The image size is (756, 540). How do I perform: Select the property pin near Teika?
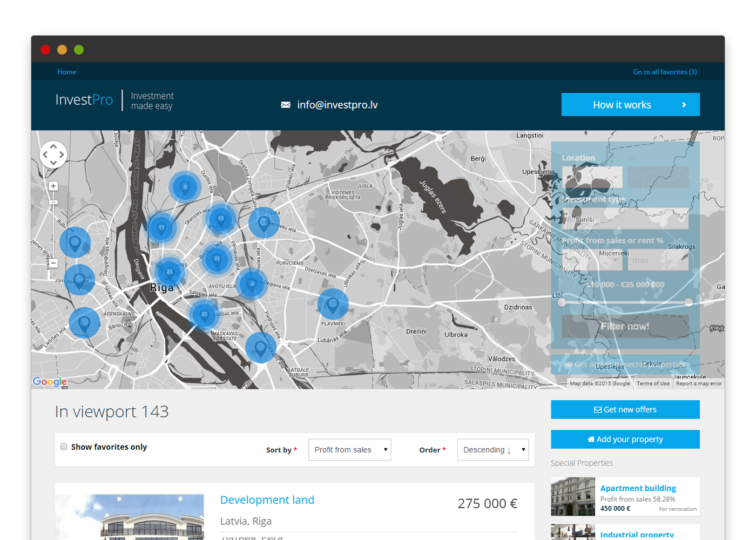click(264, 222)
